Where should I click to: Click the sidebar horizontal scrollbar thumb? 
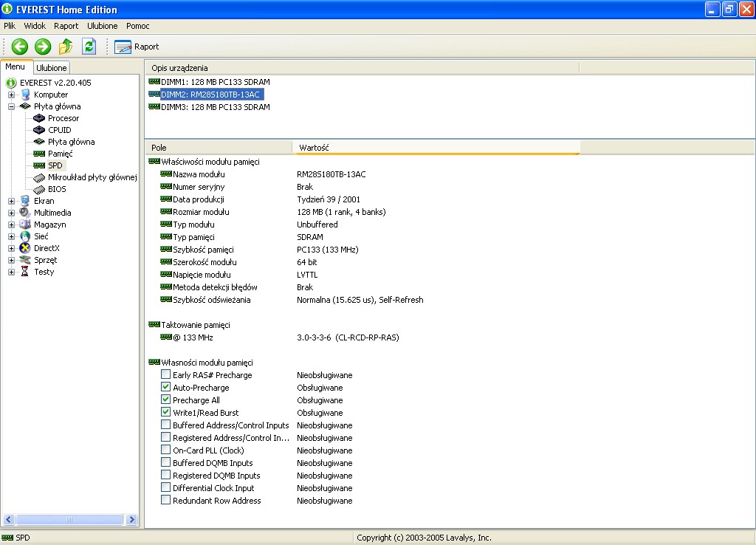pyautogui.click(x=69, y=519)
